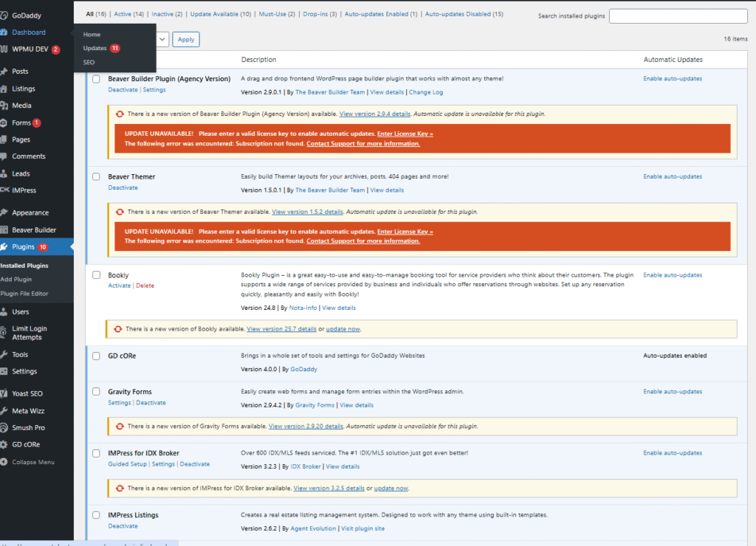The height and width of the screenshot is (546, 756).
Task: Filter by Auto-updates Disabled (15)
Action: point(464,14)
